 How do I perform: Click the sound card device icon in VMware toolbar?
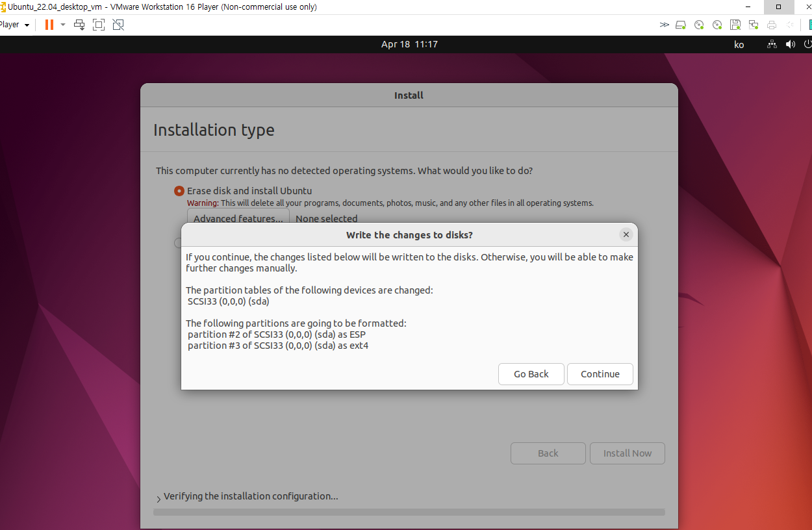790,25
